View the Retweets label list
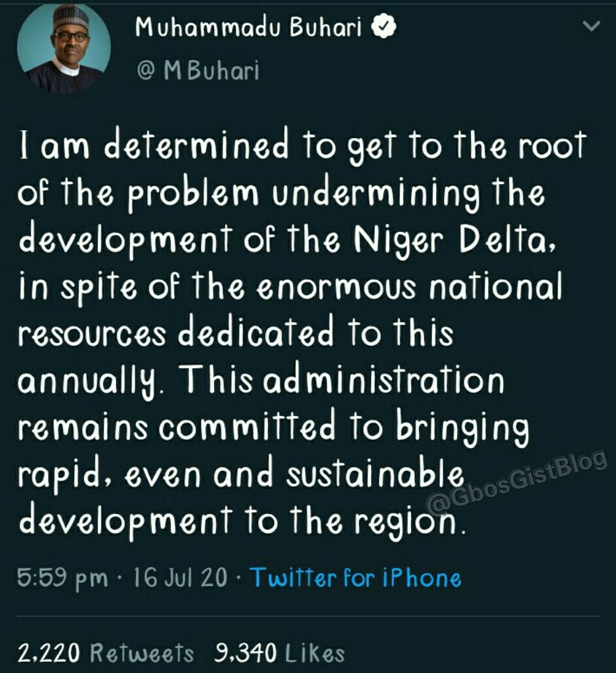The image size is (616, 673). tap(141, 653)
